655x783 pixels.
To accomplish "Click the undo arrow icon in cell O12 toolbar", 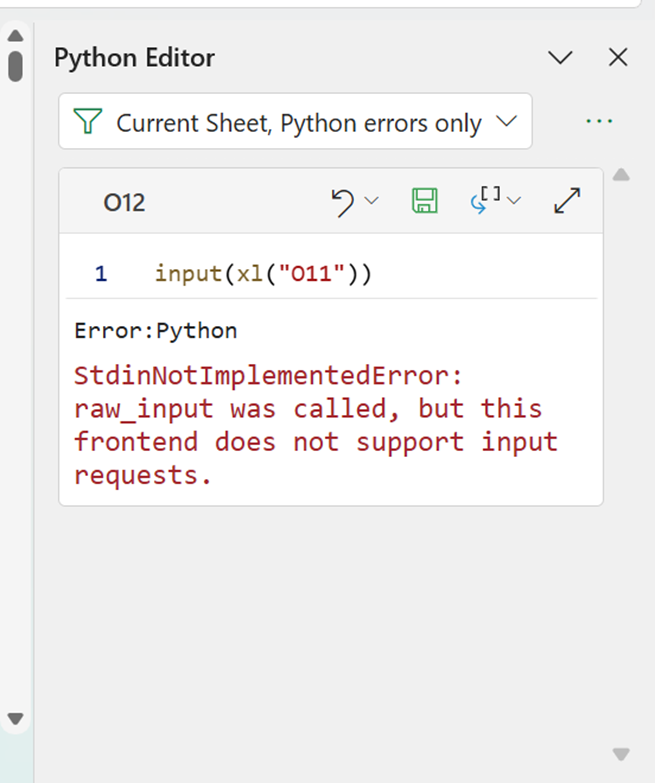I will (x=343, y=202).
